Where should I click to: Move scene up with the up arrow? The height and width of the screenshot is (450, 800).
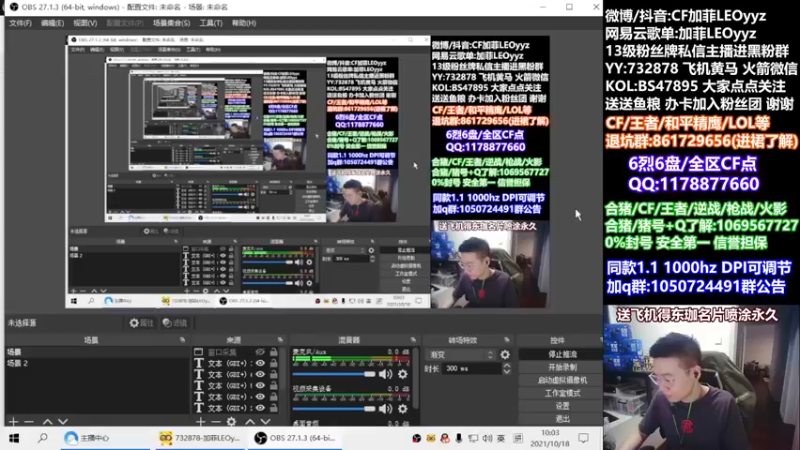pyautogui.click(x=47, y=422)
